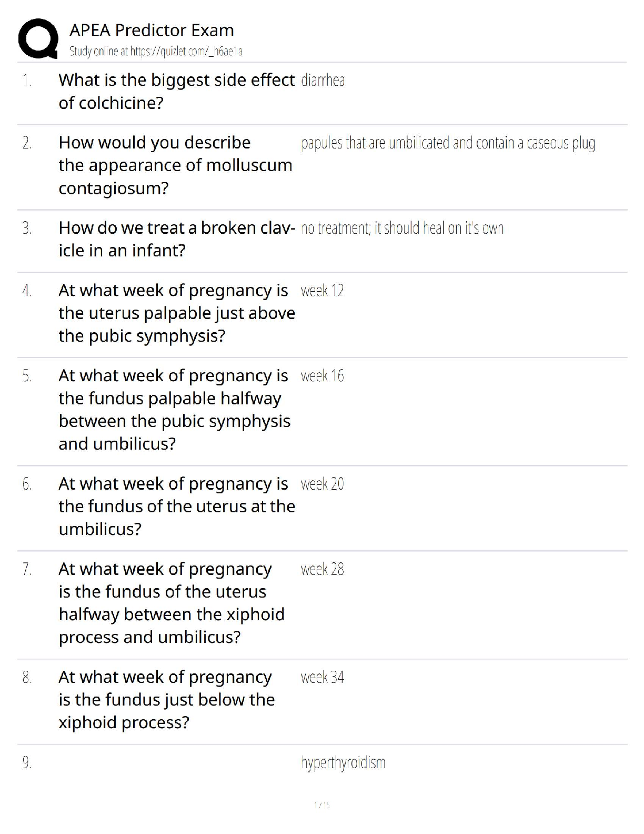The image size is (644, 834).
Task: Click the answer "week 28"
Action: pos(322,569)
